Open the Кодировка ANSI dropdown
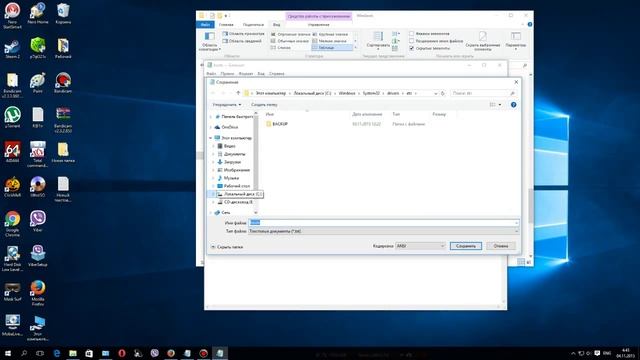 point(420,246)
